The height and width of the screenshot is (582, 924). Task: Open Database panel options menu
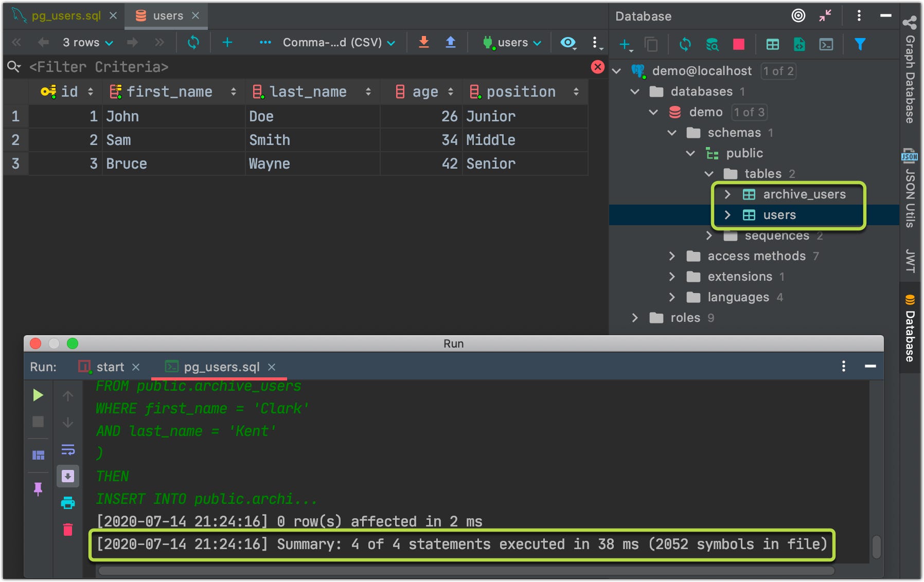pyautogui.click(x=859, y=16)
